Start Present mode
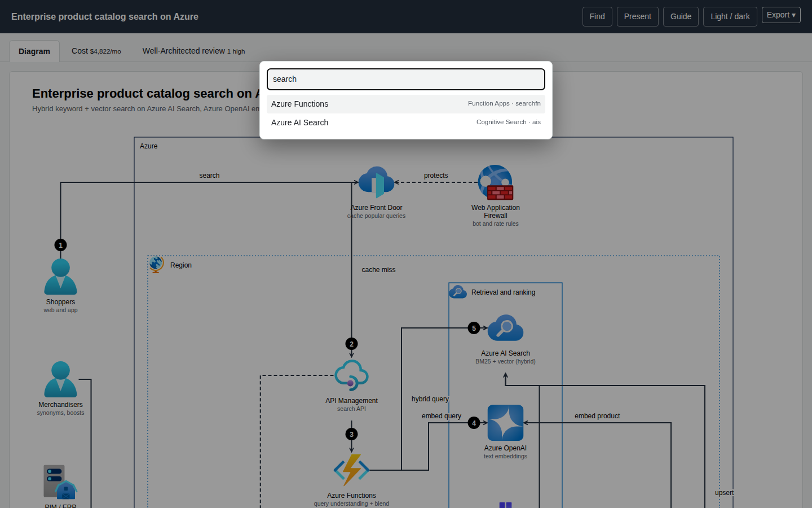The image size is (812, 508). point(637,16)
